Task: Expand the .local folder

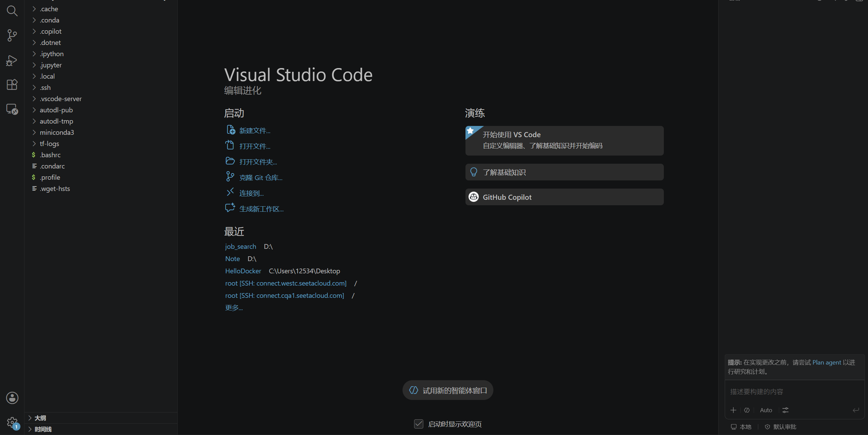Action: tap(101, 76)
